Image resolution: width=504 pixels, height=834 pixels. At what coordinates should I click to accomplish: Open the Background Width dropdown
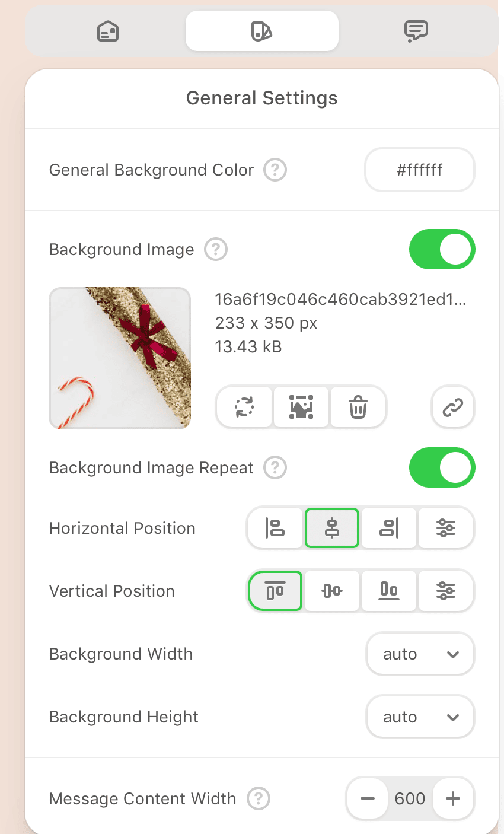coord(420,654)
